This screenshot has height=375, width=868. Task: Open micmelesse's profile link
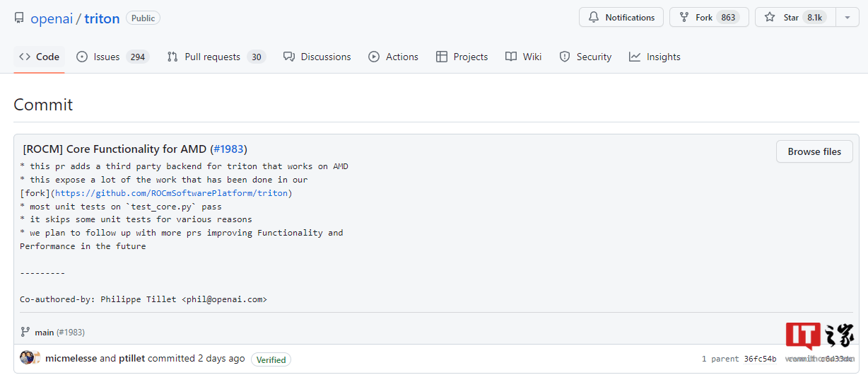click(x=71, y=359)
